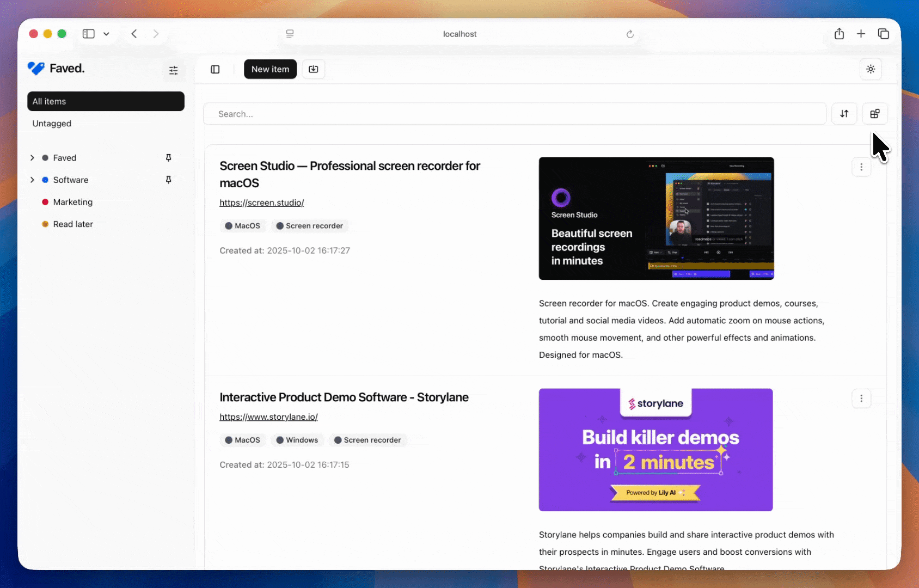919x588 pixels.
Task: Select Untagged in the sidebar
Action: pos(52,124)
